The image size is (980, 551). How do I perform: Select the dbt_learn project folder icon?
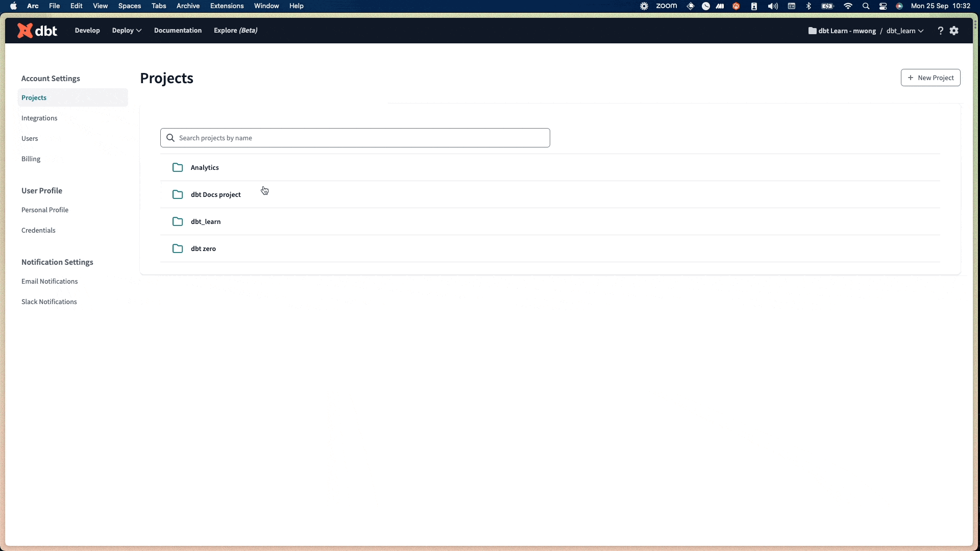pos(177,221)
